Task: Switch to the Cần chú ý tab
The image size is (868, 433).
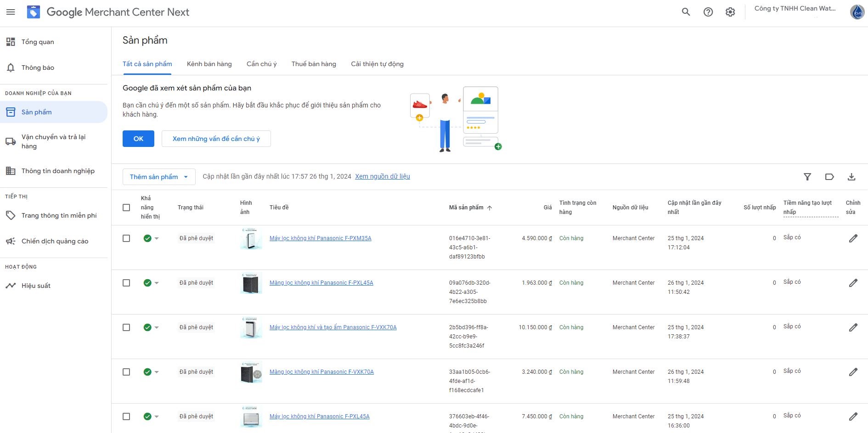Action: (x=261, y=64)
